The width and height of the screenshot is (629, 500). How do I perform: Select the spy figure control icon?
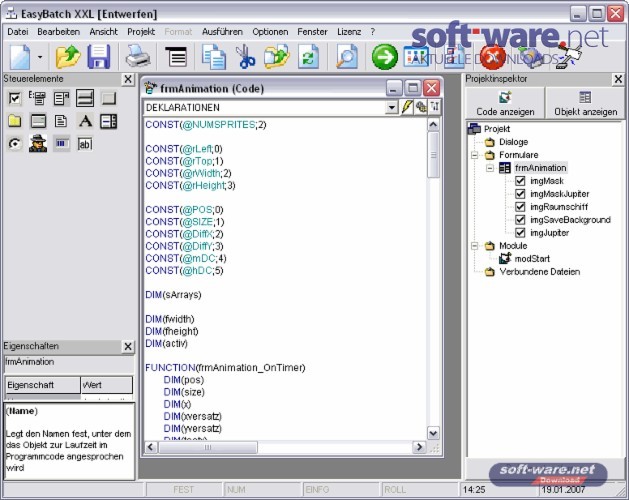click(38, 143)
